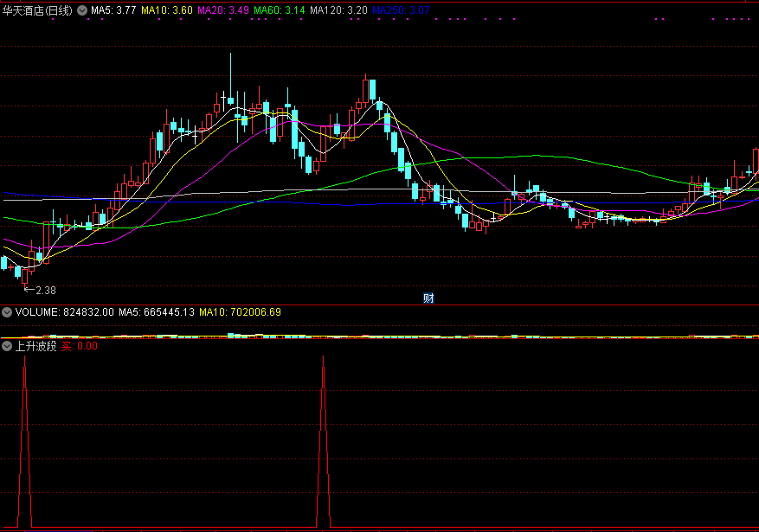Expand the dropdown beside 华天酒店(日线)
Screen dimensions: 759x532
point(82,10)
